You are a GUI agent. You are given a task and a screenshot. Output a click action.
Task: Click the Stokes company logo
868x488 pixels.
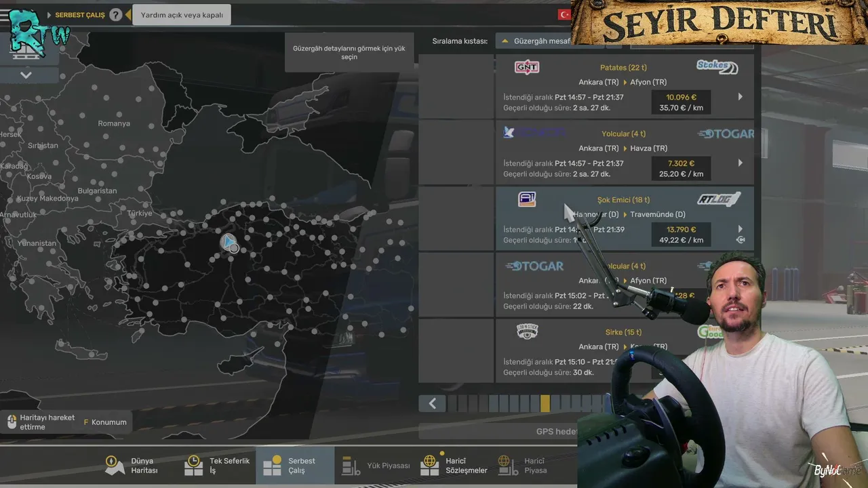[x=717, y=66]
